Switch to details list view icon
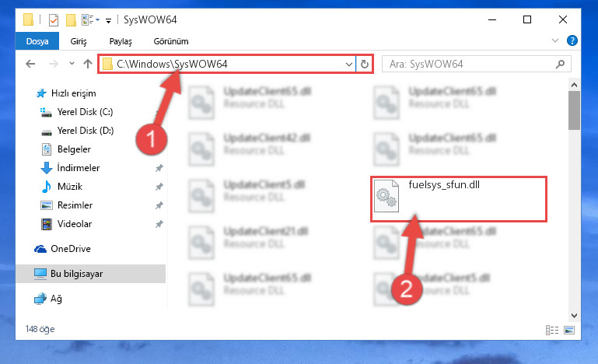Screen dimensions: 598x364 coord(552,330)
